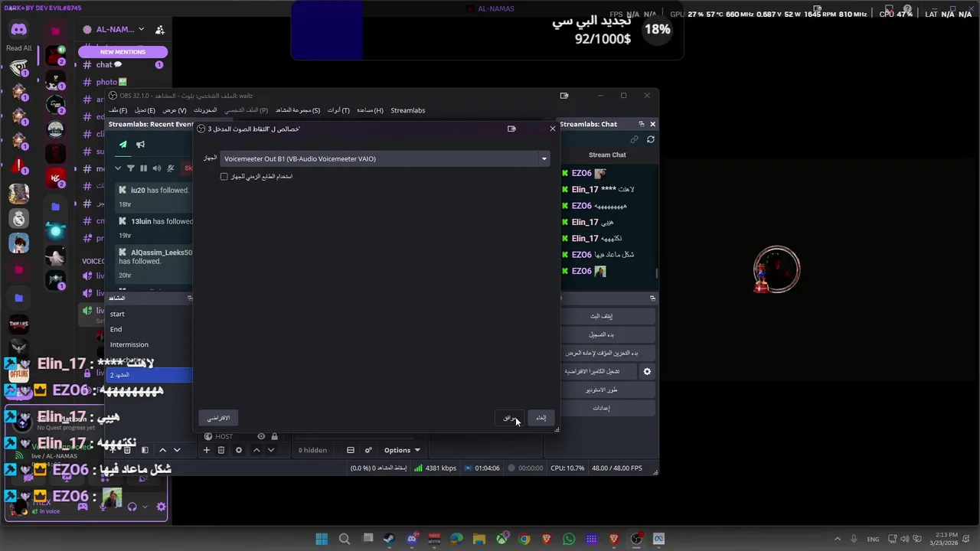Toggle the lock on HOST source
The height and width of the screenshot is (551, 980).
[274, 436]
